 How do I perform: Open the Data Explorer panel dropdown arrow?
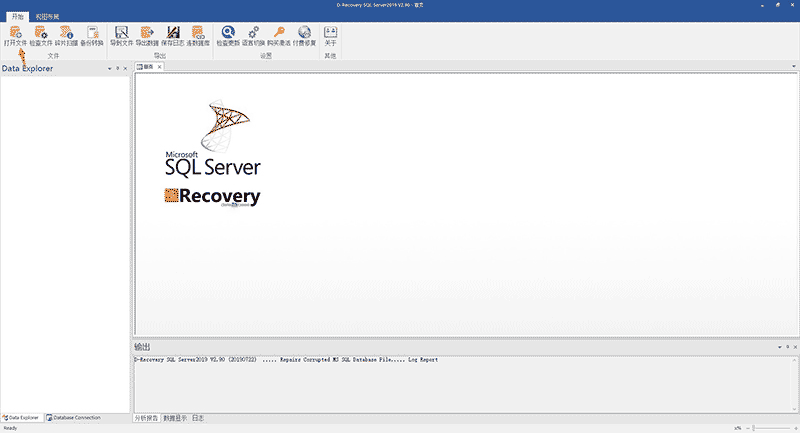[x=110, y=68]
